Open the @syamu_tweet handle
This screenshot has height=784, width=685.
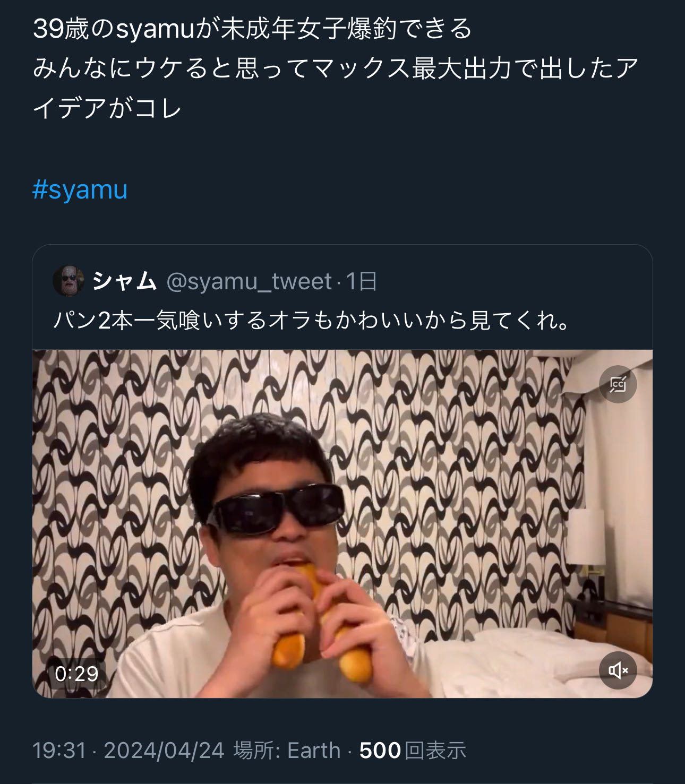click(x=249, y=281)
